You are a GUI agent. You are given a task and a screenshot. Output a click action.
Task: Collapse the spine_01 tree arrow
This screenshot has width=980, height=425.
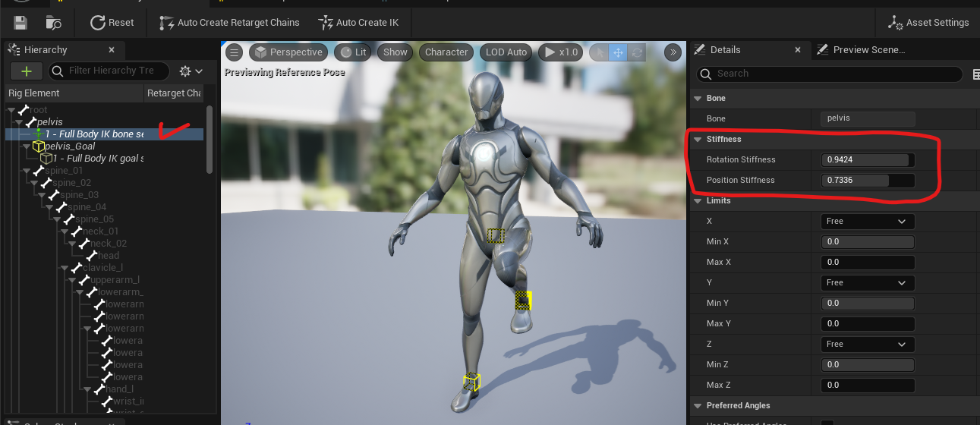tap(27, 170)
